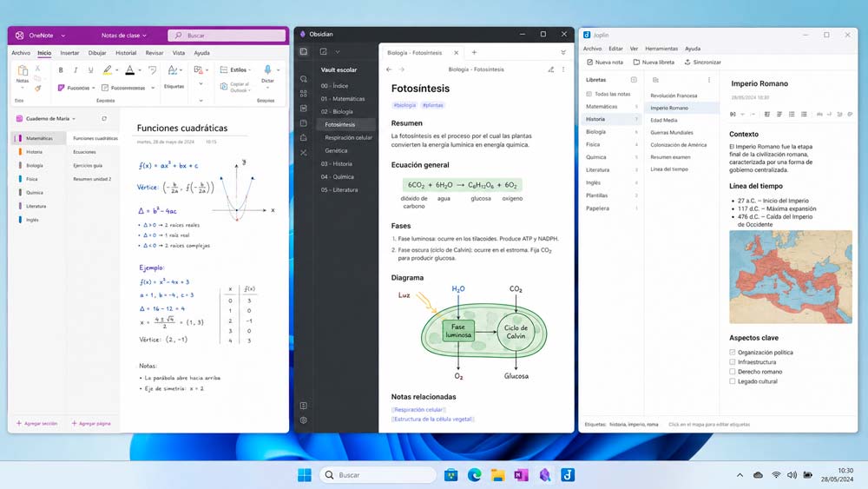The height and width of the screenshot is (489, 868).
Task: Toggle the Organización política checkbox
Action: (733, 353)
